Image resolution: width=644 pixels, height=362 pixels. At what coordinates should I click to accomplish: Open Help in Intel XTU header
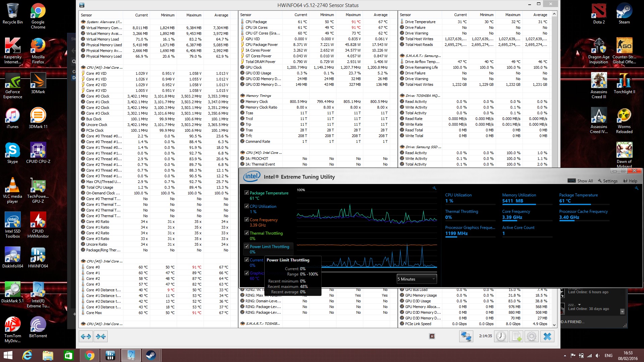tap(630, 181)
